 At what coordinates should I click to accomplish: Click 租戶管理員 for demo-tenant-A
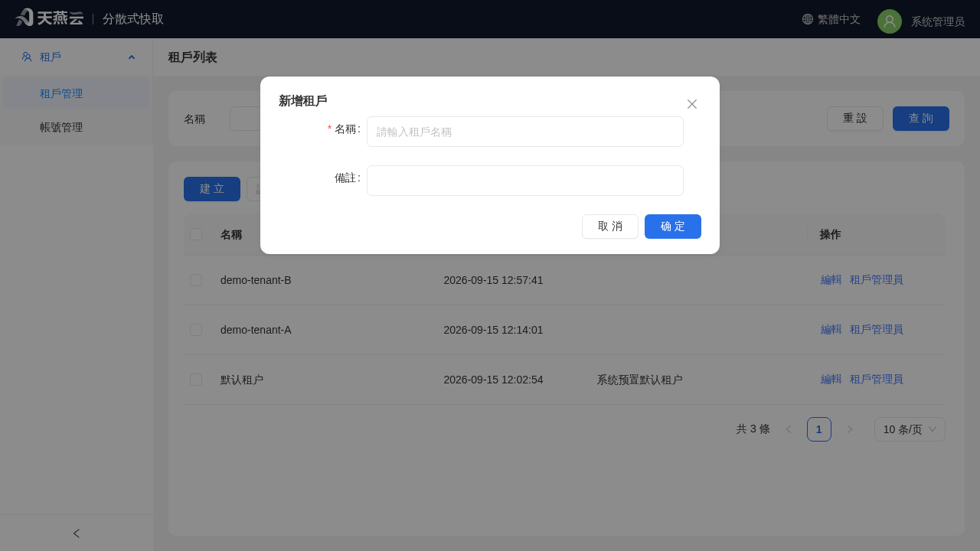(877, 330)
